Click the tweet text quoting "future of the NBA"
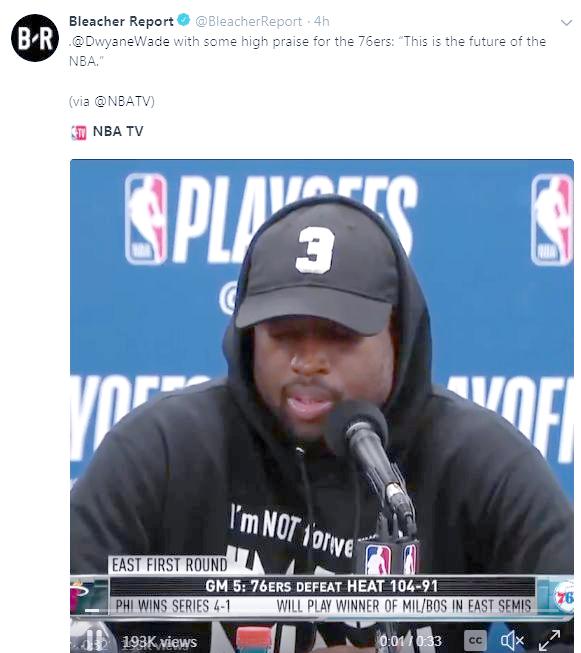581x653 pixels. (x=307, y=51)
